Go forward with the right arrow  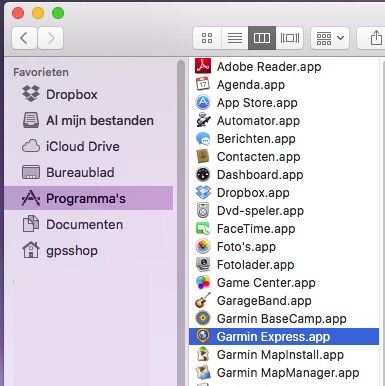51,38
